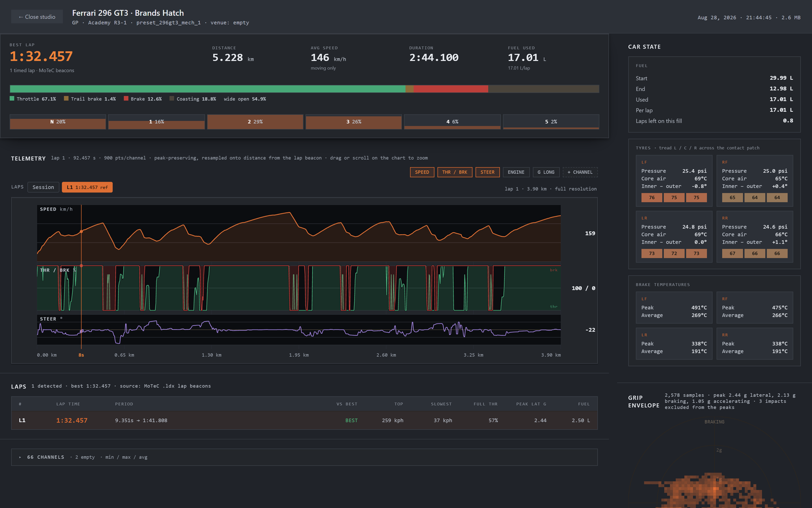This screenshot has height=508, width=812.
Task: Click the green BEST cell in the laps table
Action: [351, 421]
